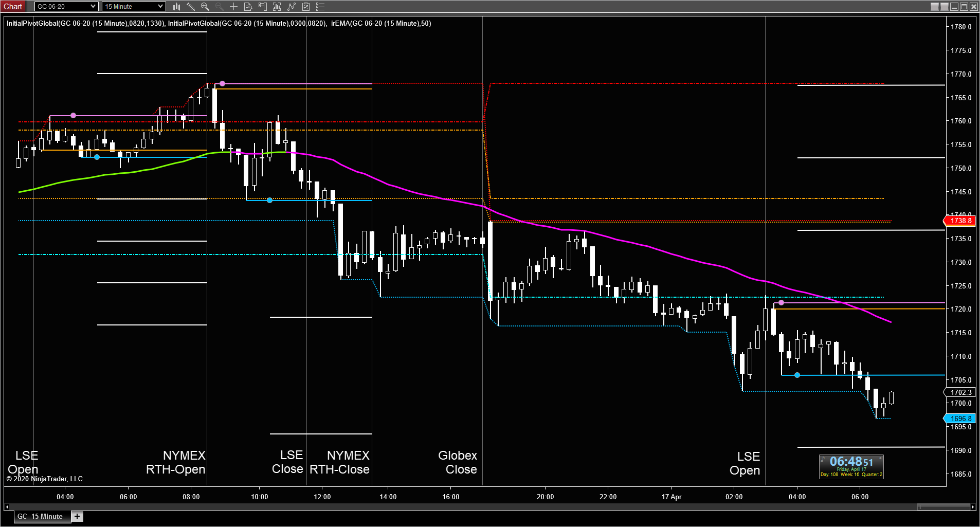This screenshot has width=980, height=527.
Task: Open the Data Box icon
Action: tap(248, 7)
